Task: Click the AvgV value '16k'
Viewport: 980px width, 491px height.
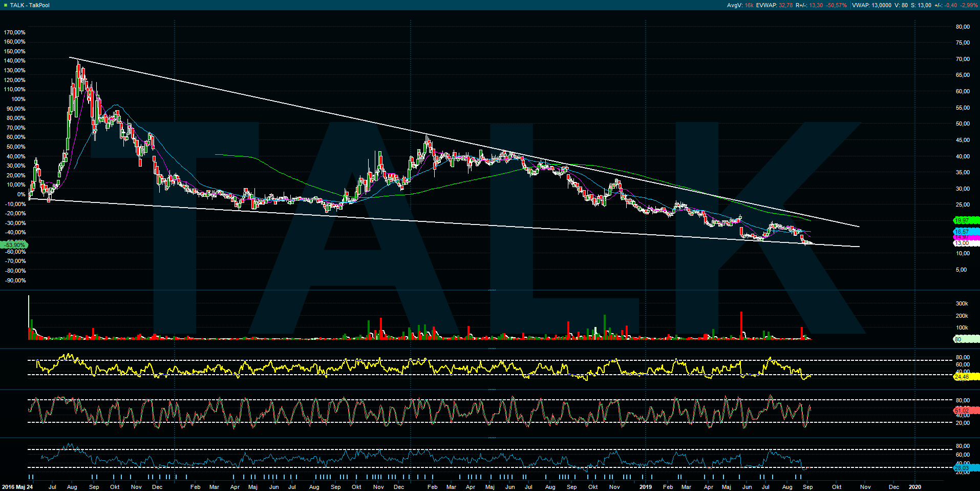Action: click(749, 5)
